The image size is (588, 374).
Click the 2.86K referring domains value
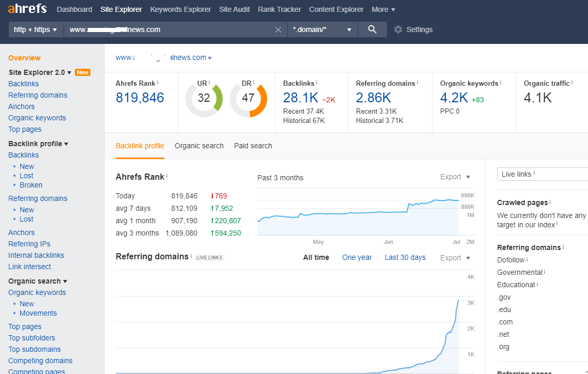(x=374, y=98)
